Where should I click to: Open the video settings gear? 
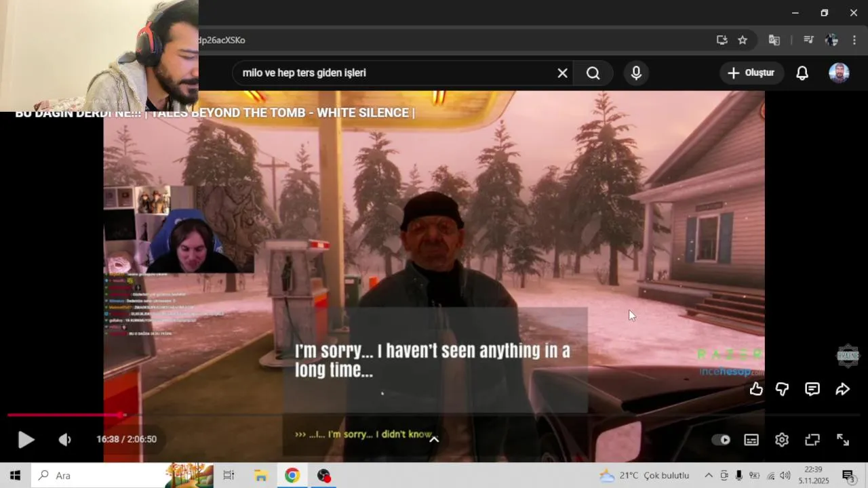coord(782,439)
